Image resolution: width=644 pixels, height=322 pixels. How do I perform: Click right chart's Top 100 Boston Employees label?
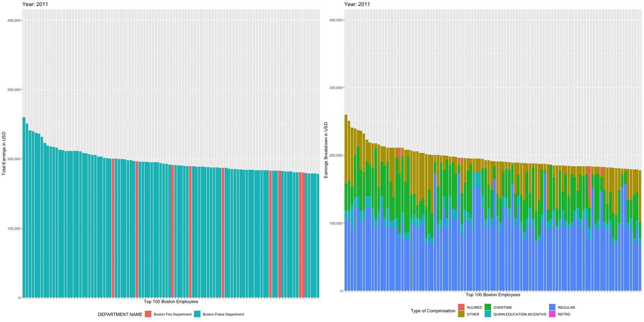(493, 295)
